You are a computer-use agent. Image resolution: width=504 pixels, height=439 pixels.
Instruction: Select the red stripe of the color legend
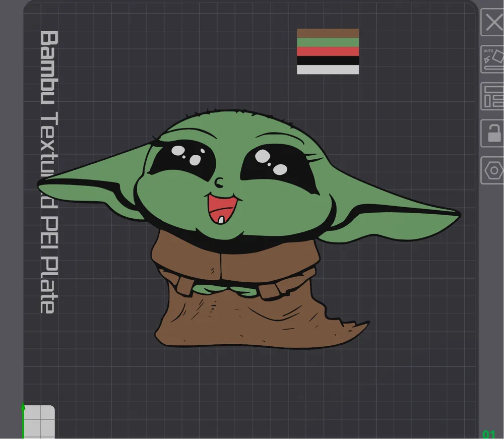click(328, 51)
